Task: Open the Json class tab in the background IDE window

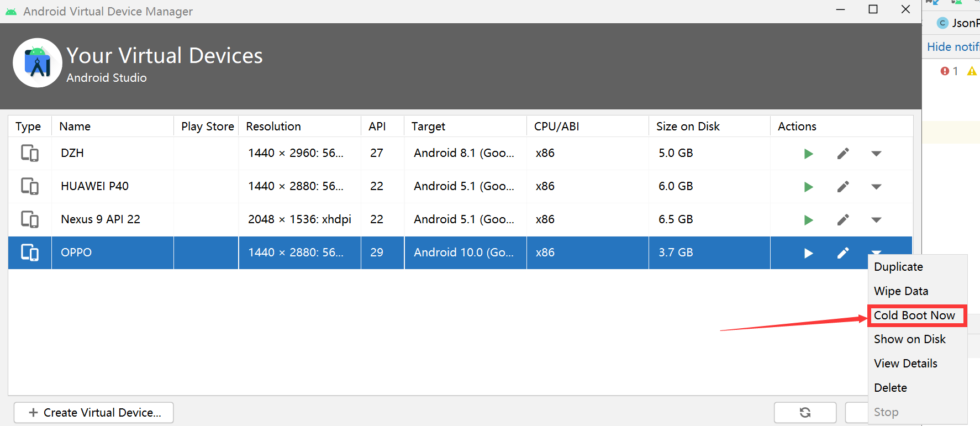Action: coord(958,23)
